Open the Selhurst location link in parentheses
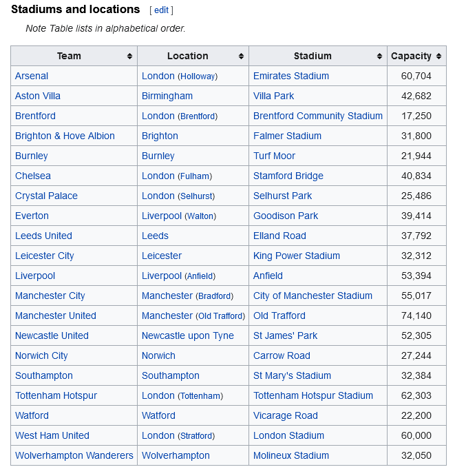The image size is (455, 476). click(x=196, y=196)
